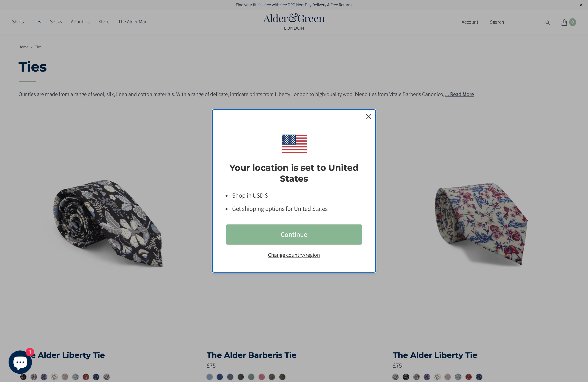
Task: Click Continue in the location dialog
Action: pyautogui.click(x=294, y=235)
